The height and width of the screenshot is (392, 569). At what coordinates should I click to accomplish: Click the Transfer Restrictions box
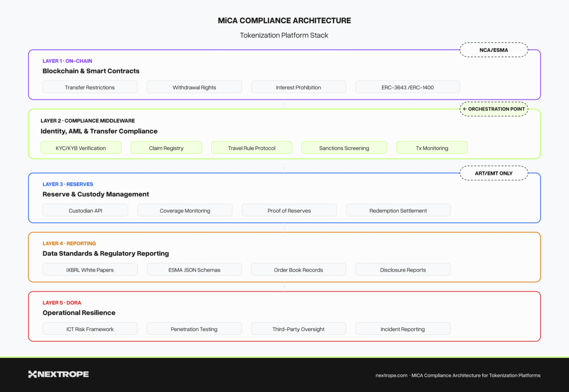90,87
